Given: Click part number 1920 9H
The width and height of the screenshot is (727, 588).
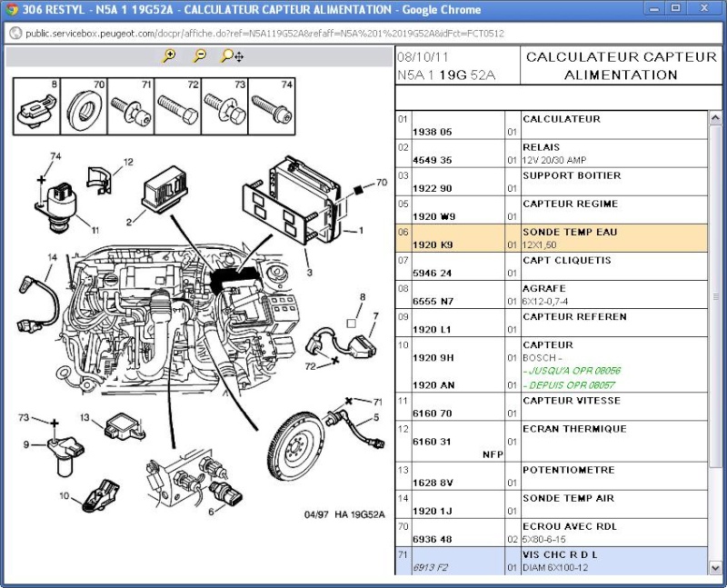Looking at the screenshot, I should point(433,358).
